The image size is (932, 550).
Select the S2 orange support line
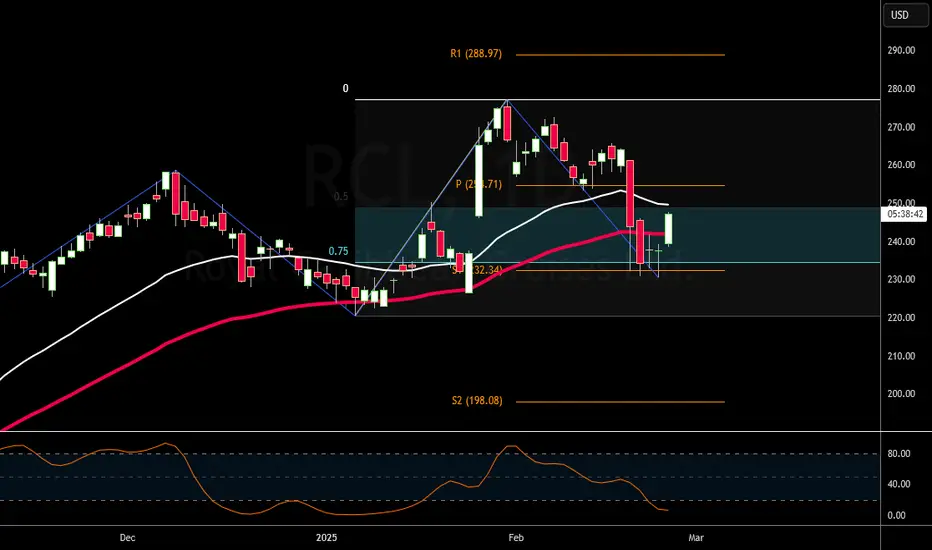pos(620,402)
